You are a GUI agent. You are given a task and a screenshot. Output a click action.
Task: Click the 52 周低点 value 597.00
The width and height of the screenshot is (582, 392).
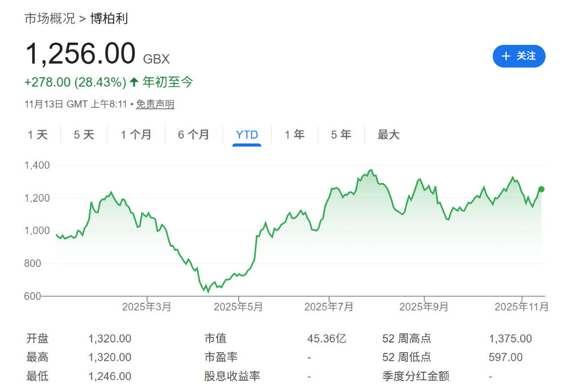[x=506, y=357]
